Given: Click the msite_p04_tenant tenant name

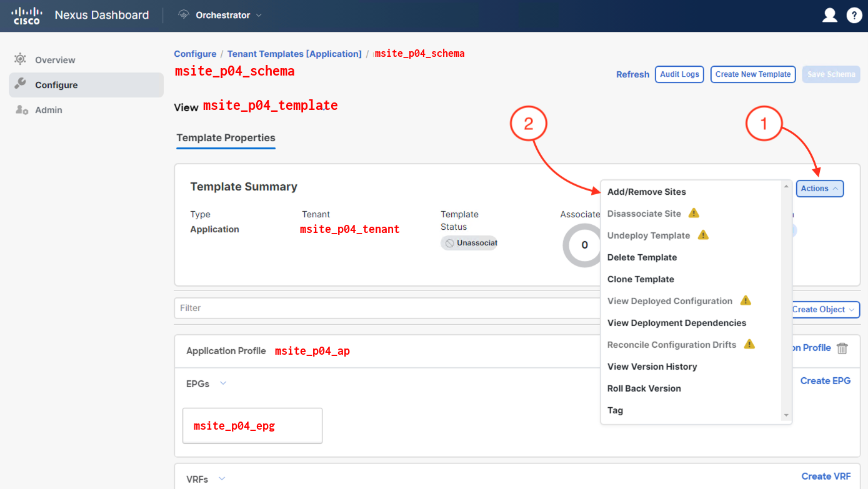Looking at the screenshot, I should point(350,229).
